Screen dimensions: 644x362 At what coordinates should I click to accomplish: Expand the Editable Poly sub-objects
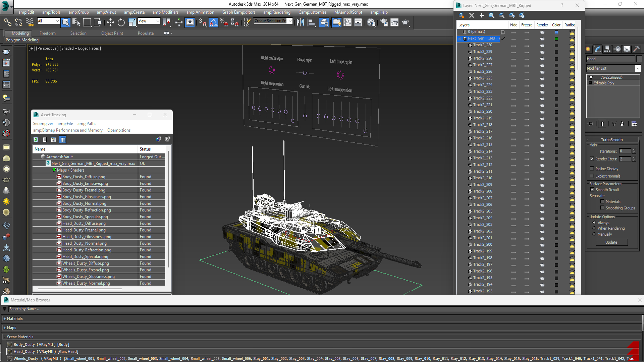(x=590, y=83)
